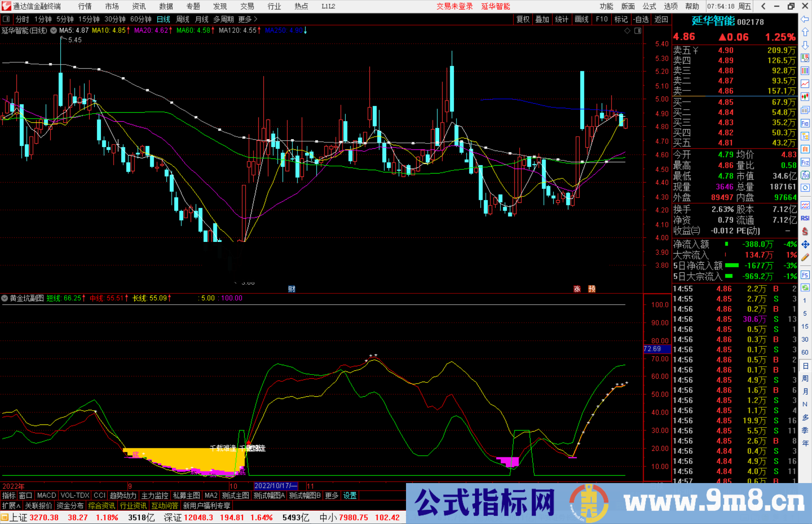Collapse the 扩展 panel at bottom left
This screenshot has width=812, height=524.
pos(11,505)
